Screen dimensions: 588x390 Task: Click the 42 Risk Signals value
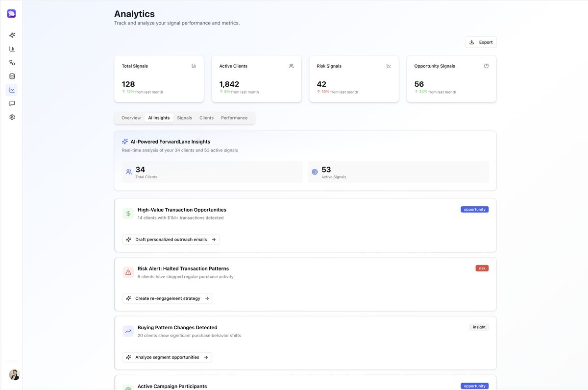coord(321,84)
